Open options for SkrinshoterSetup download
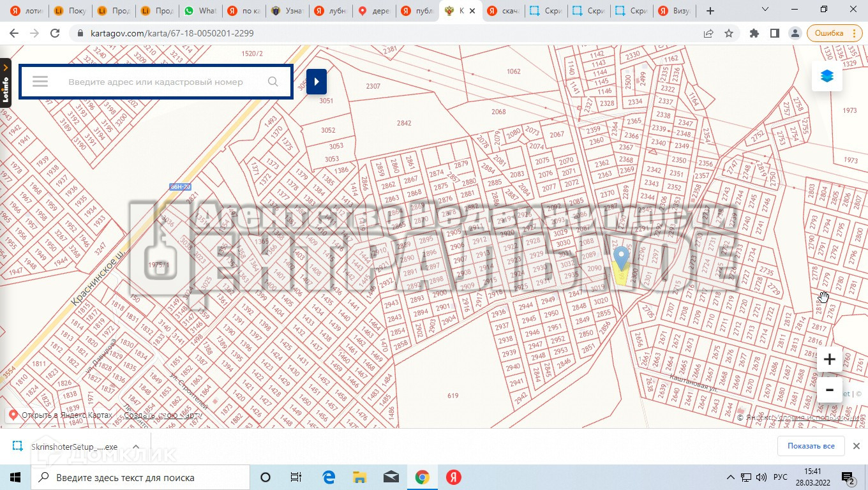 coord(136,447)
